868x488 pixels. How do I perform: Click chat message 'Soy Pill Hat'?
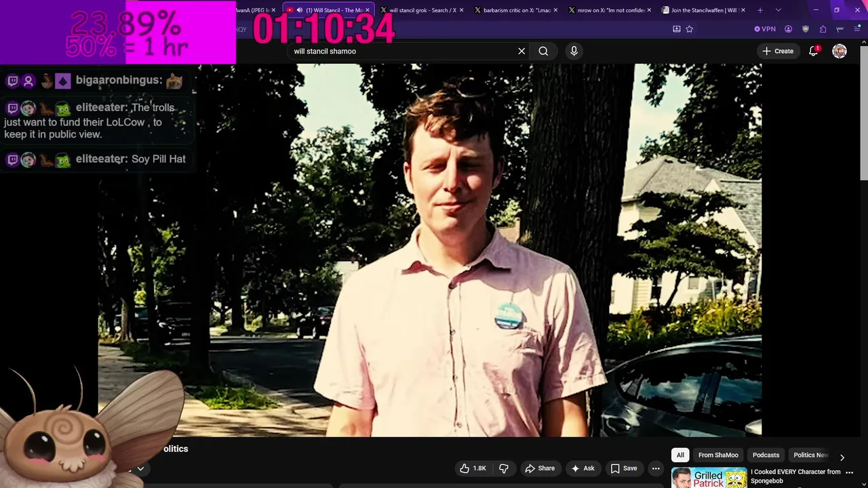158,159
